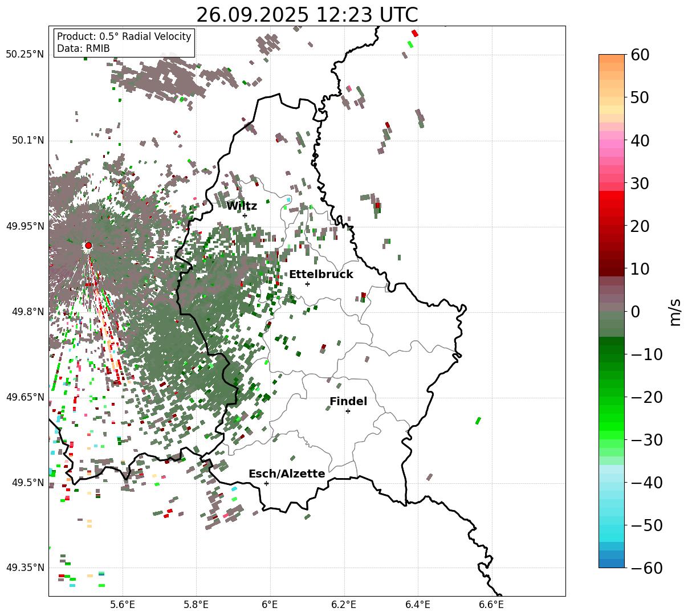Click the 49.35°N latitude tick label

click(25, 568)
